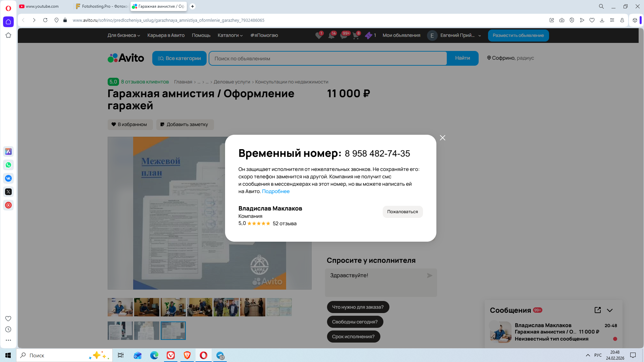Select the first gallery thumbnail photo

coord(120,307)
